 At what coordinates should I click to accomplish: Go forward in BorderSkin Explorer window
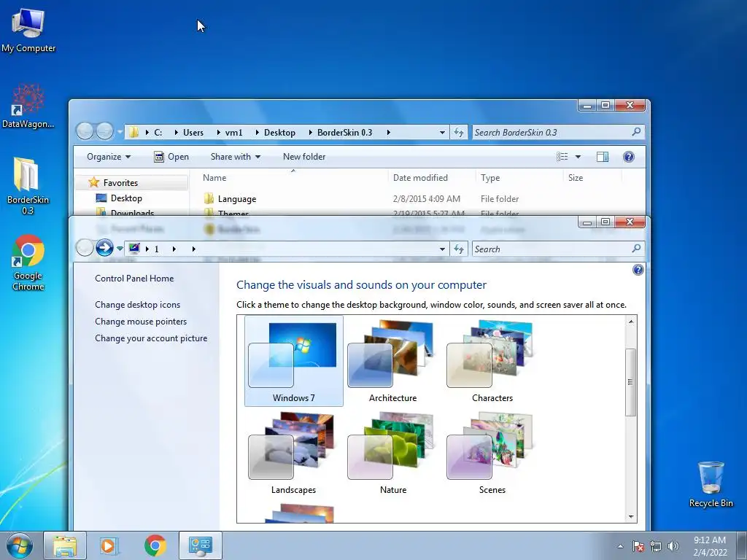[105, 131]
